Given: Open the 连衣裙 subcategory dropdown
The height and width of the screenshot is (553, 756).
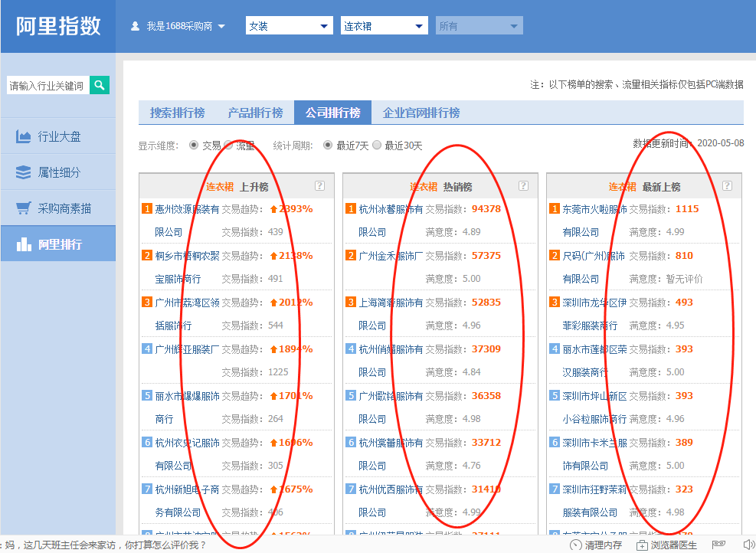Looking at the screenshot, I should click(385, 25).
